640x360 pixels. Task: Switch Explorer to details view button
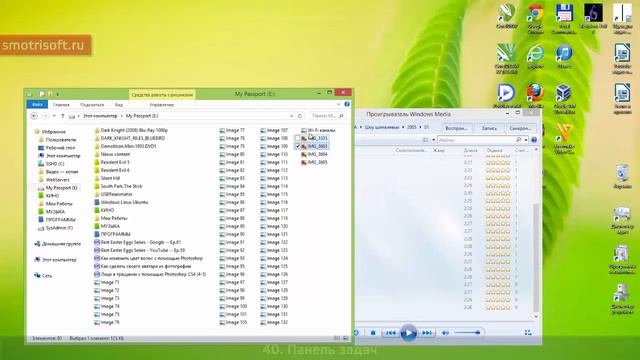point(337,338)
